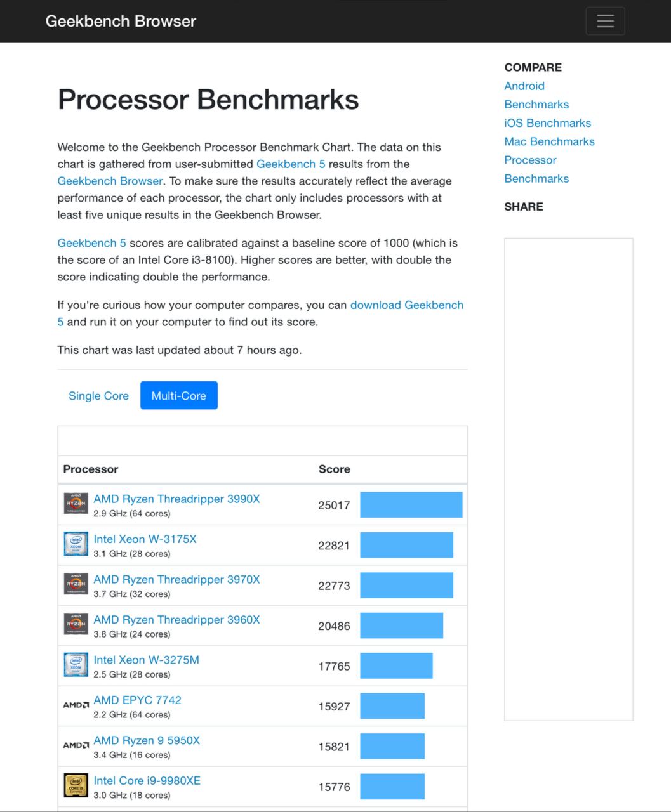This screenshot has width=671, height=812.
Task: Open the hamburger navigation menu
Action: click(x=605, y=21)
